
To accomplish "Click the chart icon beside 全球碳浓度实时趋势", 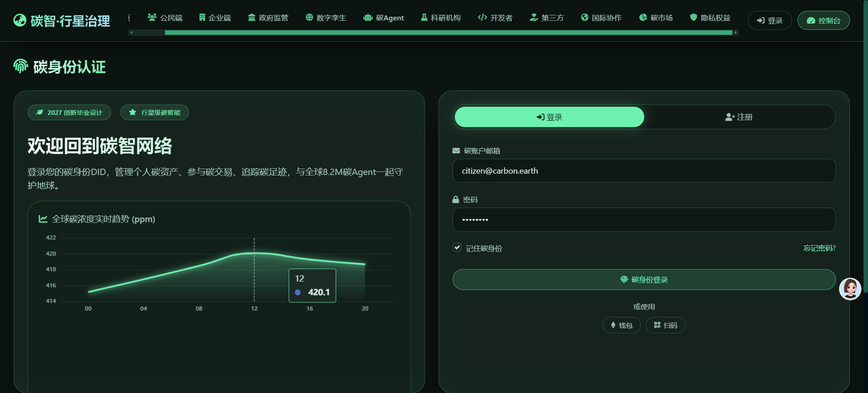I will [43, 219].
